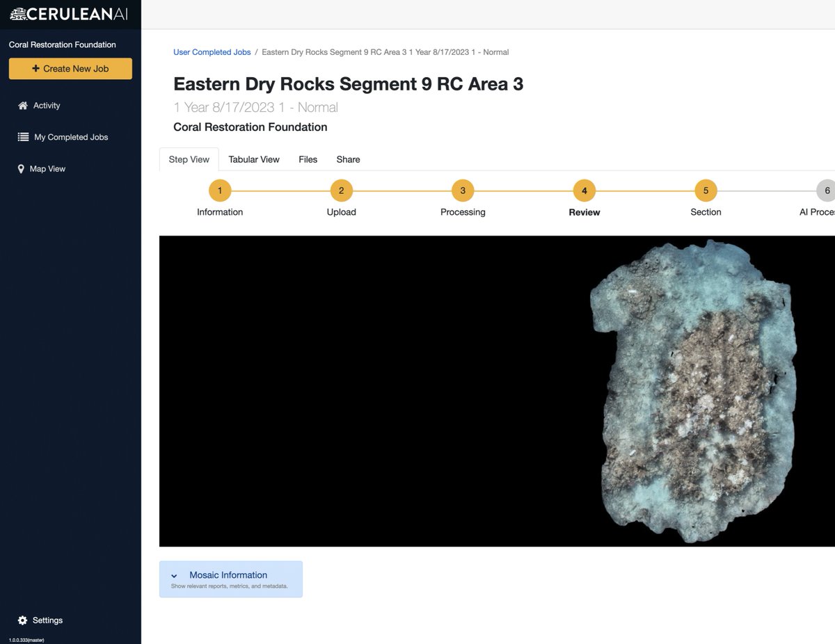The image size is (835, 644).
Task: Select the Step View tab
Action: tap(189, 159)
